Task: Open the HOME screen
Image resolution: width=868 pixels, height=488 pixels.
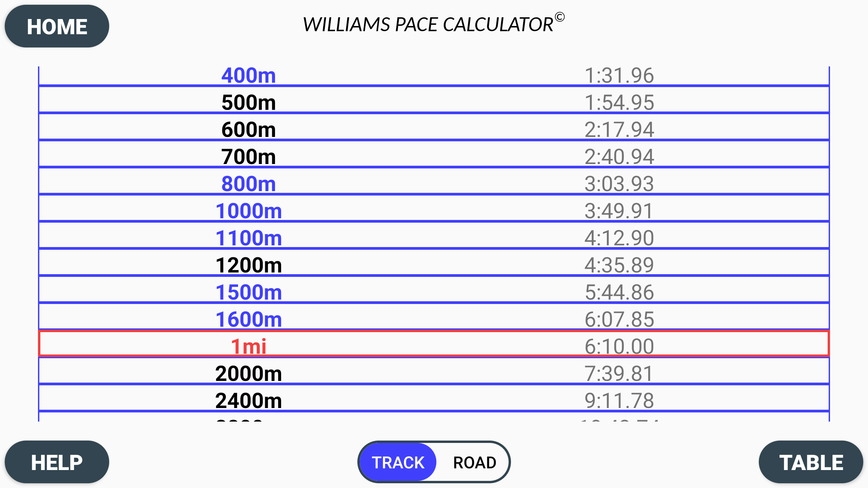Action: pyautogui.click(x=57, y=26)
